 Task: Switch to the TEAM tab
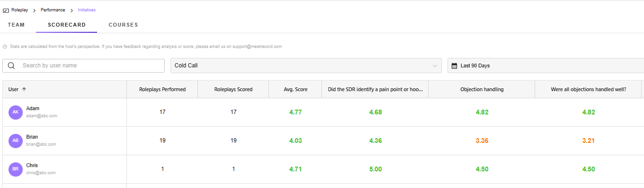(17, 25)
